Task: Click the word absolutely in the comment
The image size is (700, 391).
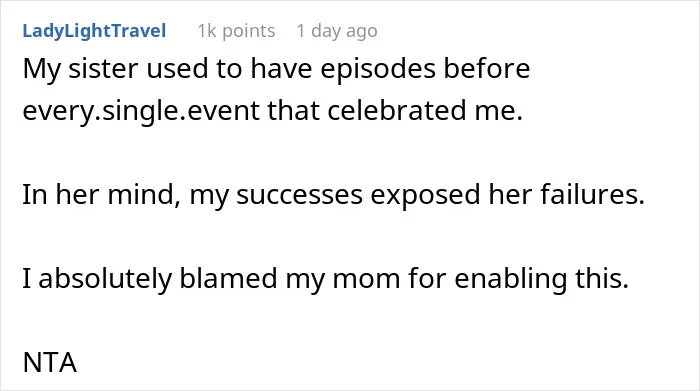Action: pos(105,279)
